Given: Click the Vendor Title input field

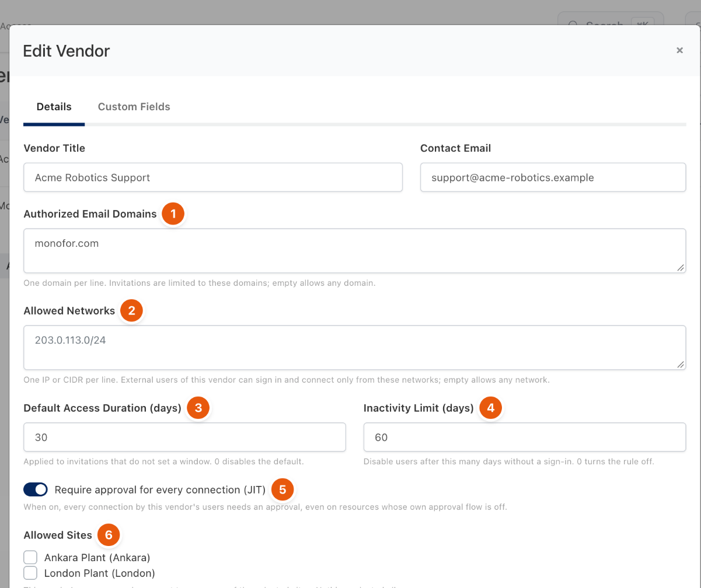Looking at the screenshot, I should pyautogui.click(x=213, y=177).
